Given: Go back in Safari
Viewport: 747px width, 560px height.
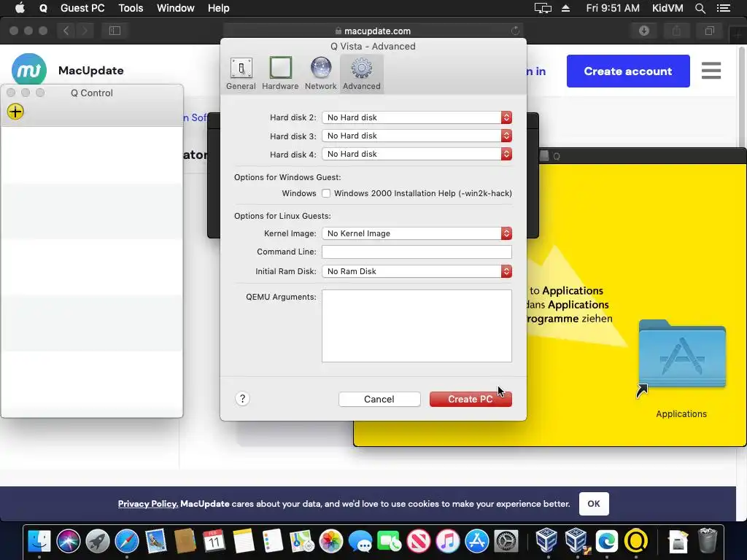Looking at the screenshot, I should 66,31.
